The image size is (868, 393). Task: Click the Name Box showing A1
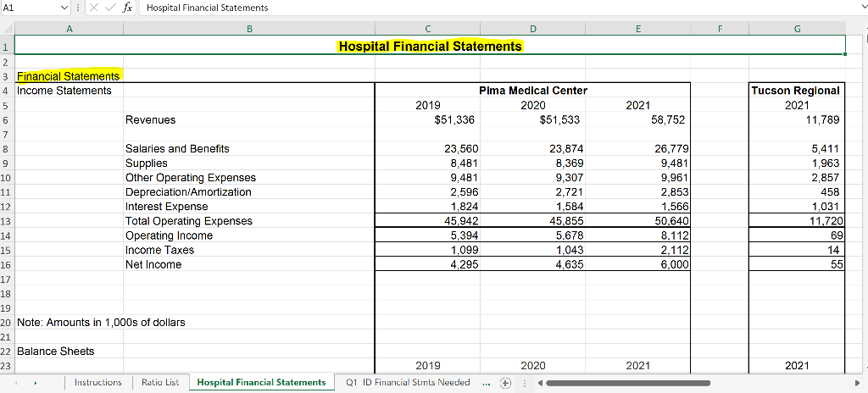[30, 8]
